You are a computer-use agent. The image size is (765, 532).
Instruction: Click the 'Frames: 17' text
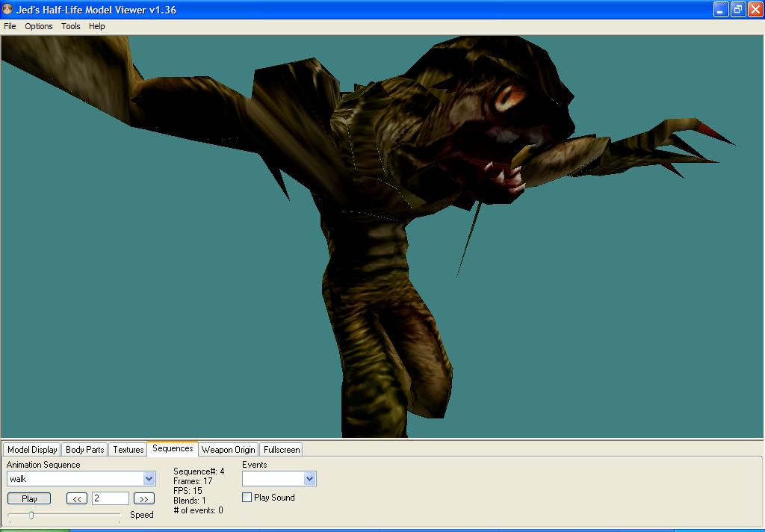coord(193,481)
